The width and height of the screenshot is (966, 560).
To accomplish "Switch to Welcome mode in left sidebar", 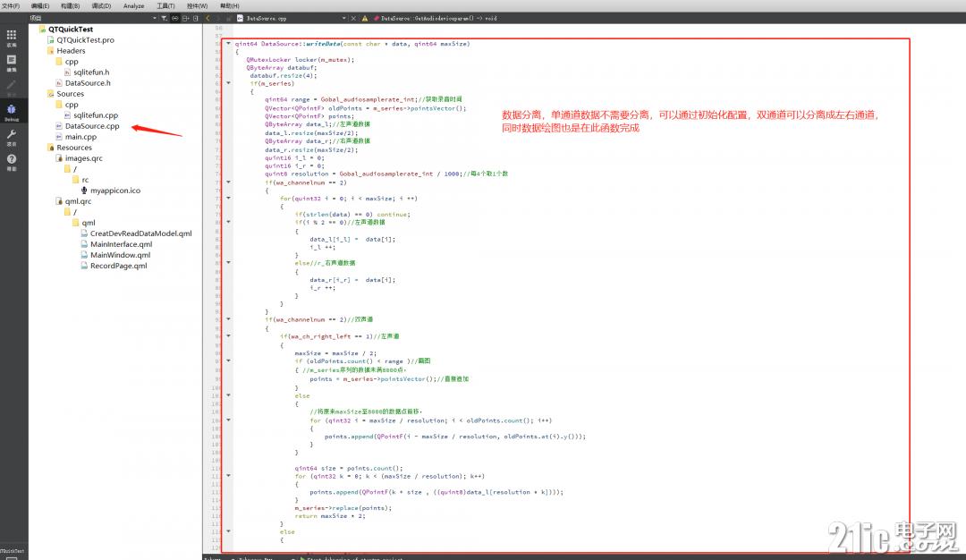I will point(11,38).
